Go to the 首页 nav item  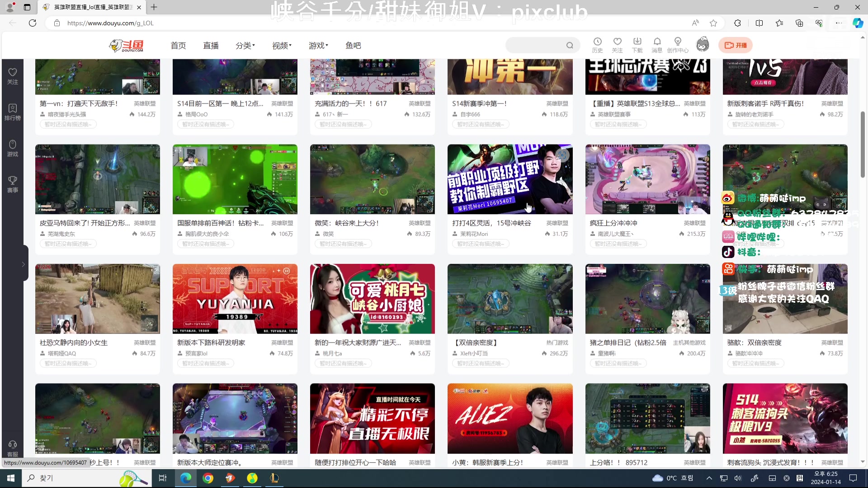click(178, 45)
